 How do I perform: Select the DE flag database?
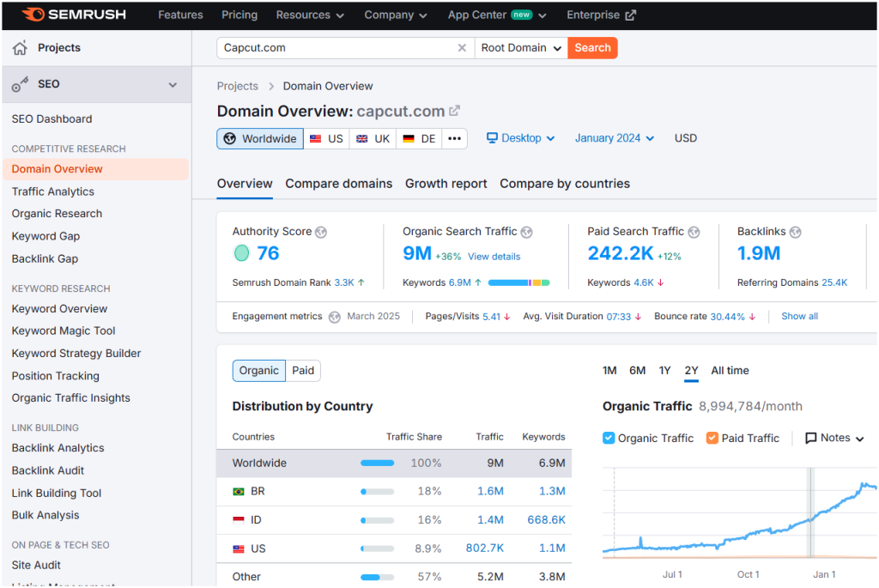(x=419, y=138)
